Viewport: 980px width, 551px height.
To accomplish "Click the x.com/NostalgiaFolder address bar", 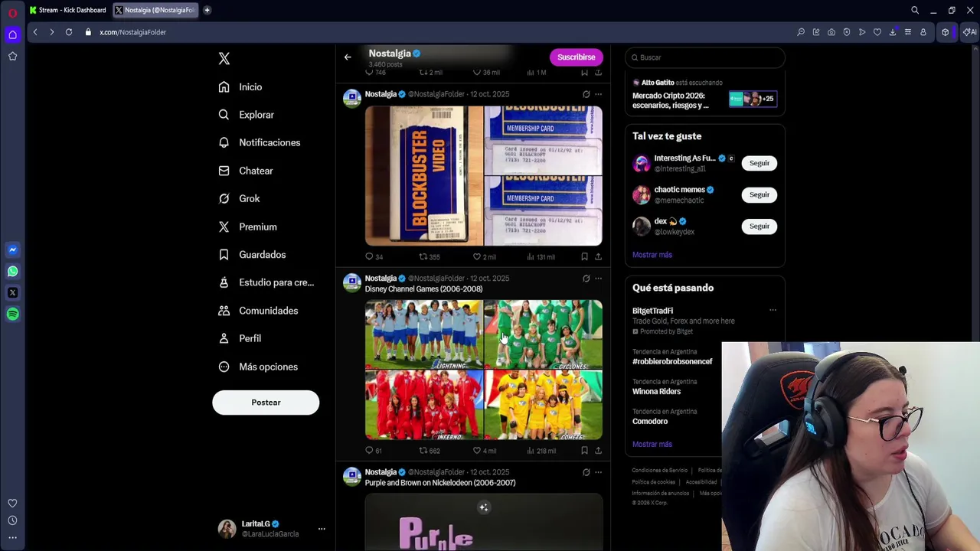I will click(x=132, y=32).
